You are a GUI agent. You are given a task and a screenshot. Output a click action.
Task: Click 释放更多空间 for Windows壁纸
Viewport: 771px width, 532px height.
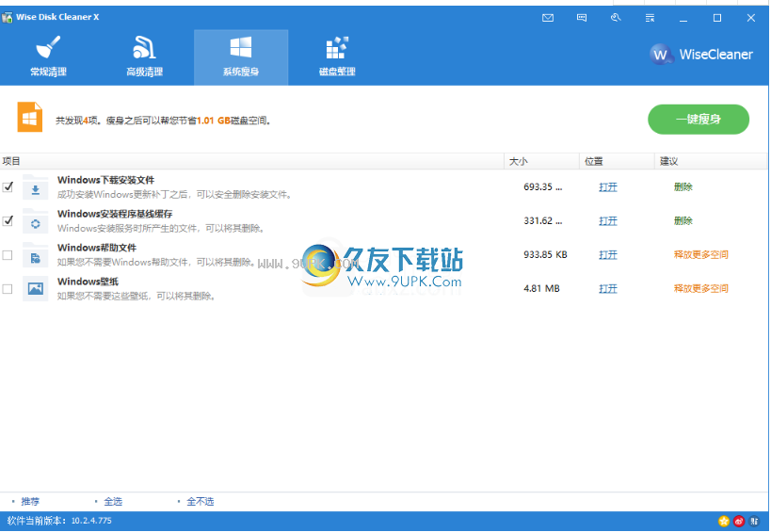[700, 289]
